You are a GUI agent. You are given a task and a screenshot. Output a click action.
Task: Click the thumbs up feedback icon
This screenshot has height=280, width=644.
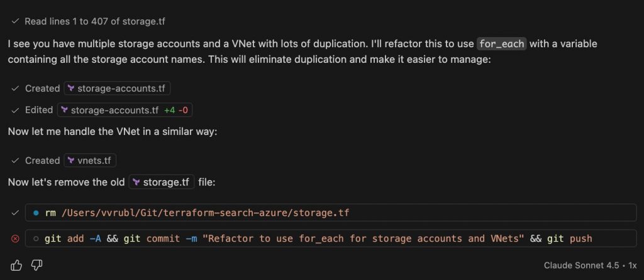tap(16, 264)
